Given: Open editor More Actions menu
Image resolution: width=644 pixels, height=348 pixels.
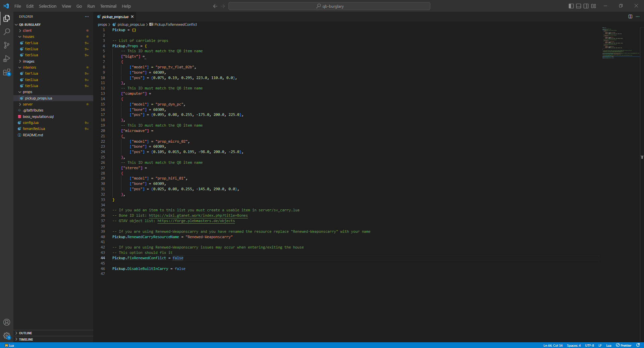Looking at the screenshot, I should [x=638, y=16].
